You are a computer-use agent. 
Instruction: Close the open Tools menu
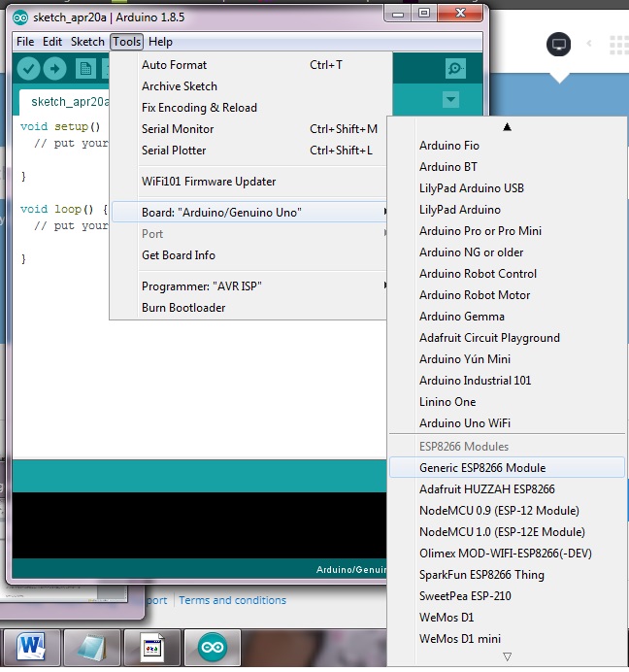click(x=126, y=42)
